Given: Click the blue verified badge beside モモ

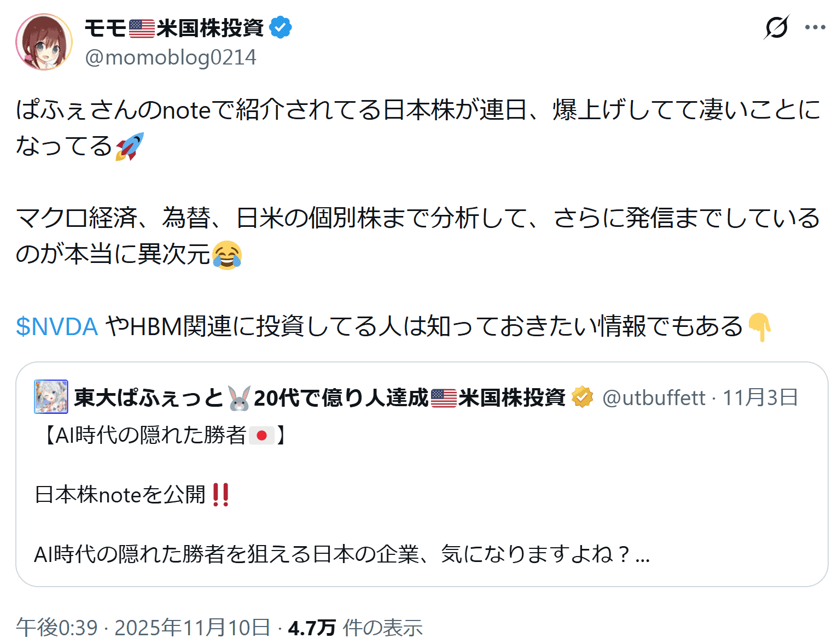Looking at the screenshot, I should [x=280, y=28].
